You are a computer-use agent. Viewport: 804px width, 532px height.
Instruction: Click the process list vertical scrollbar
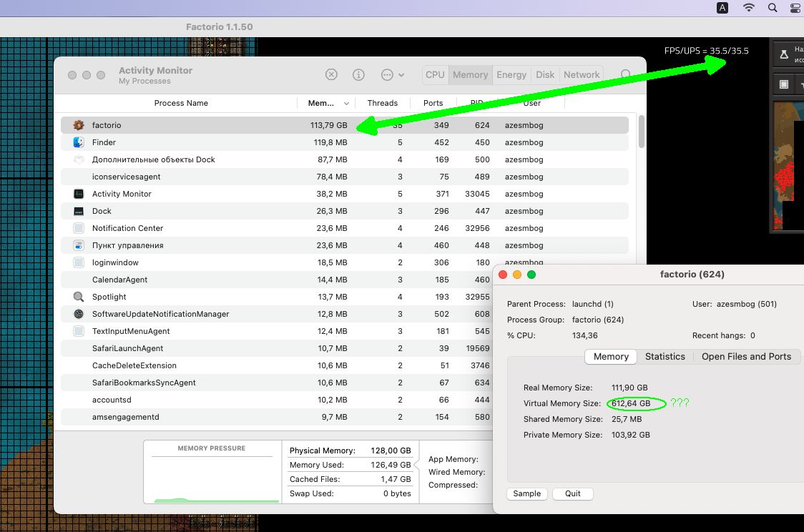pos(641,132)
